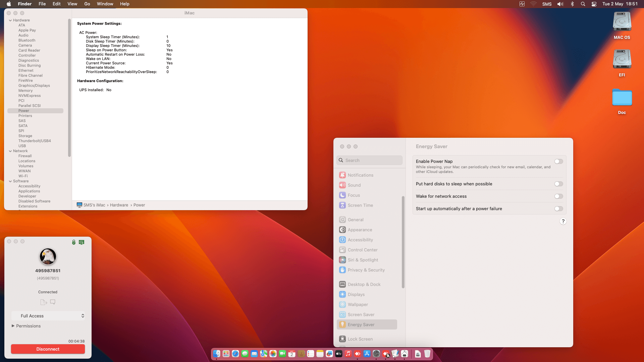The height and width of the screenshot is (362, 644).
Task: Open the Apple menu
Action: [9, 4]
